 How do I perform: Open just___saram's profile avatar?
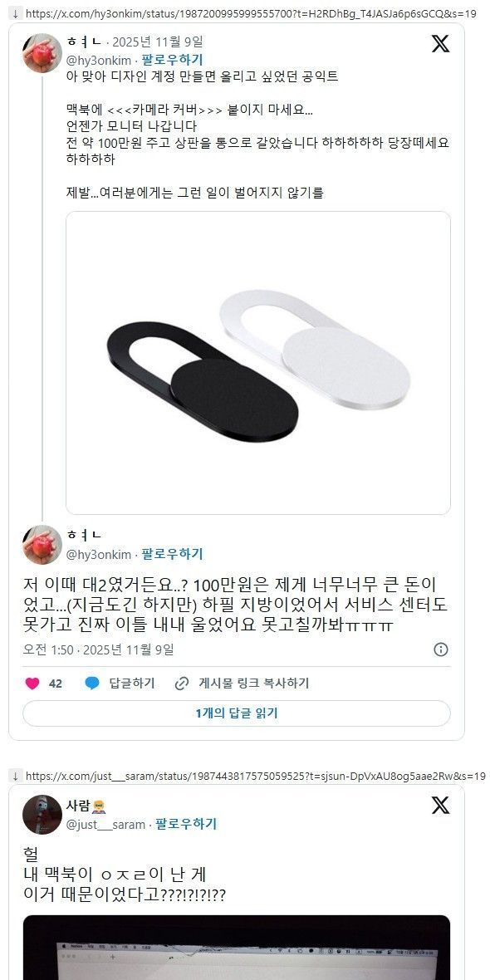42,815
